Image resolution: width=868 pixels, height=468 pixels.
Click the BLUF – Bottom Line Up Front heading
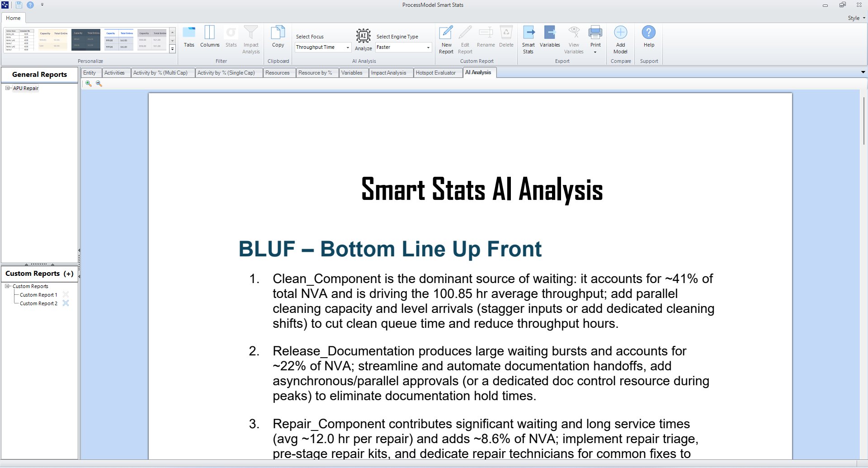coord(390,249)
